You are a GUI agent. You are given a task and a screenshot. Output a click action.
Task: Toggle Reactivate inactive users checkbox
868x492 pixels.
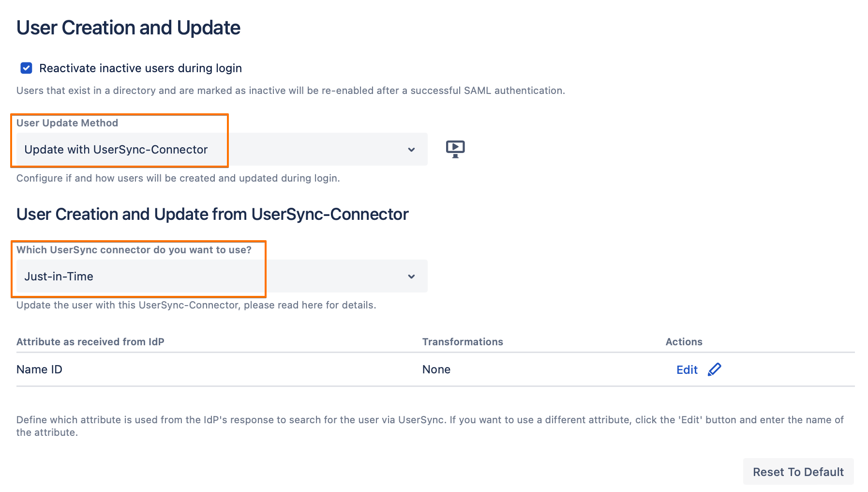(27, 68)
